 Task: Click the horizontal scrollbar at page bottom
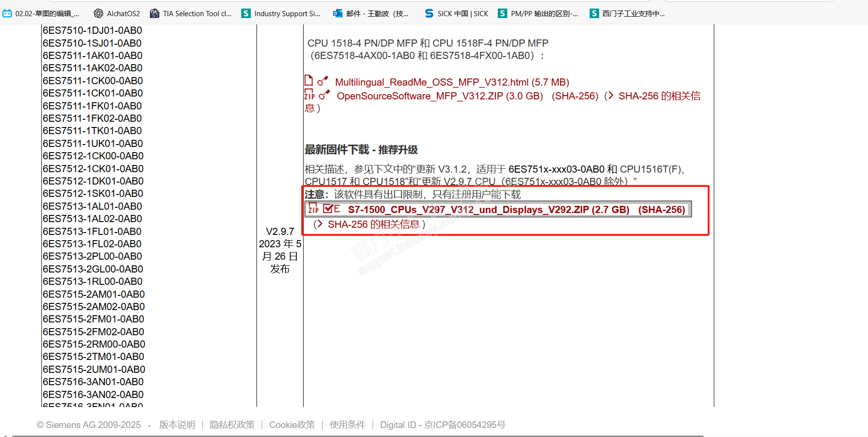tap(357, 436)
